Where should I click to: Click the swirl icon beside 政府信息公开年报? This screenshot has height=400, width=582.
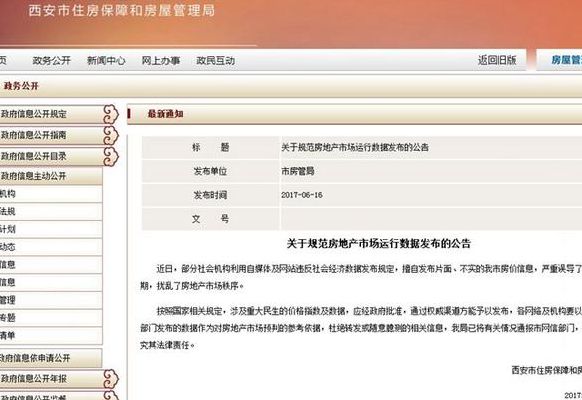pos(111,379)
